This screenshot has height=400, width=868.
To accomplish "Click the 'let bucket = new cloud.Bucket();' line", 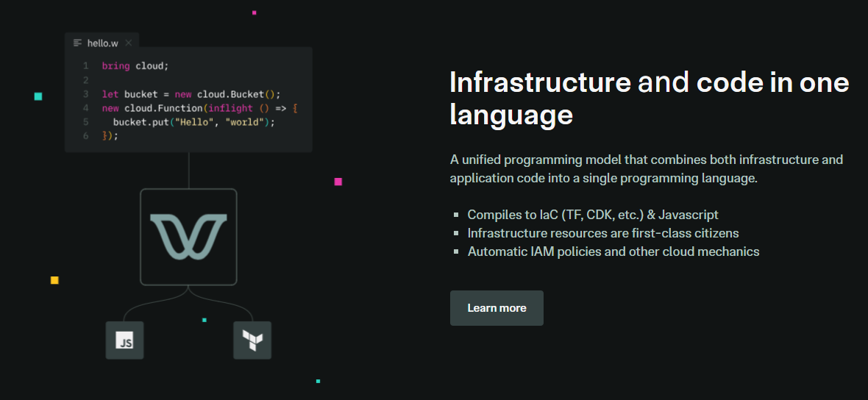I will coord(191,94).
